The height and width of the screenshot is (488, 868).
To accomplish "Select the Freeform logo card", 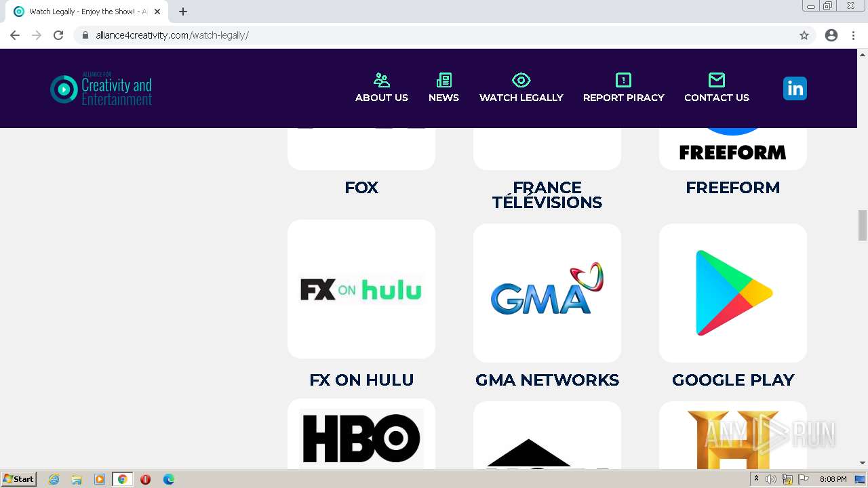I will (733, 149).
